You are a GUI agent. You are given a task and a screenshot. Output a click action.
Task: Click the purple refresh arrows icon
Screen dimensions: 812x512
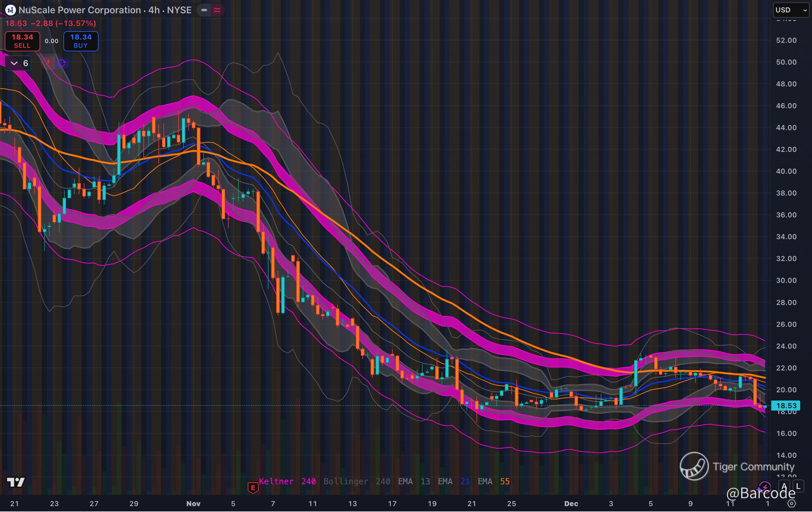click(61, 63)
